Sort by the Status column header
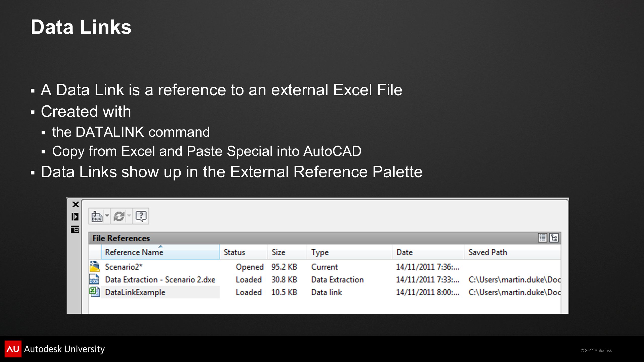The height and width of the screenshot is (362, 644). (x=244, y=252)
